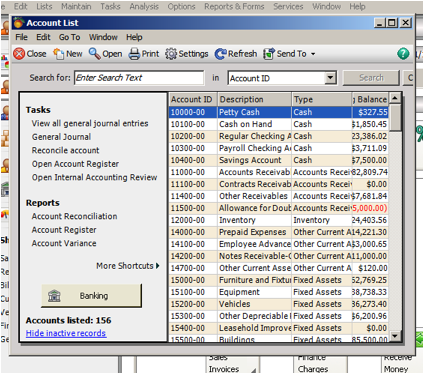Select the Cash on Hand row
Screen dimensions: 424x374
[278, 124]
